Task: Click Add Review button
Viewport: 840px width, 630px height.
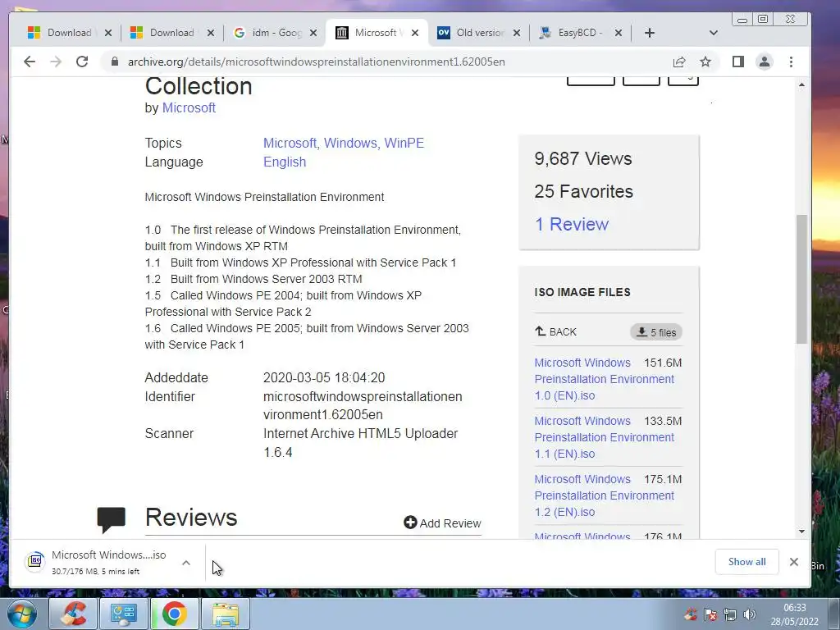Action: 442,523
